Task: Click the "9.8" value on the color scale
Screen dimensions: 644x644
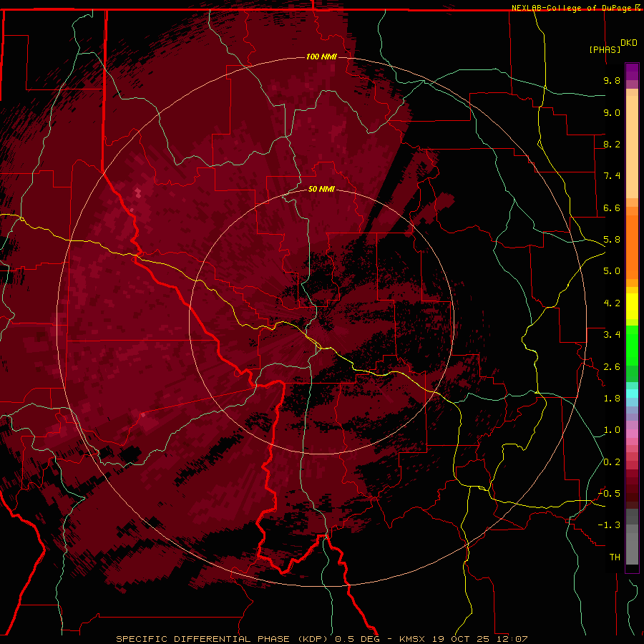Action: point(612,80)
